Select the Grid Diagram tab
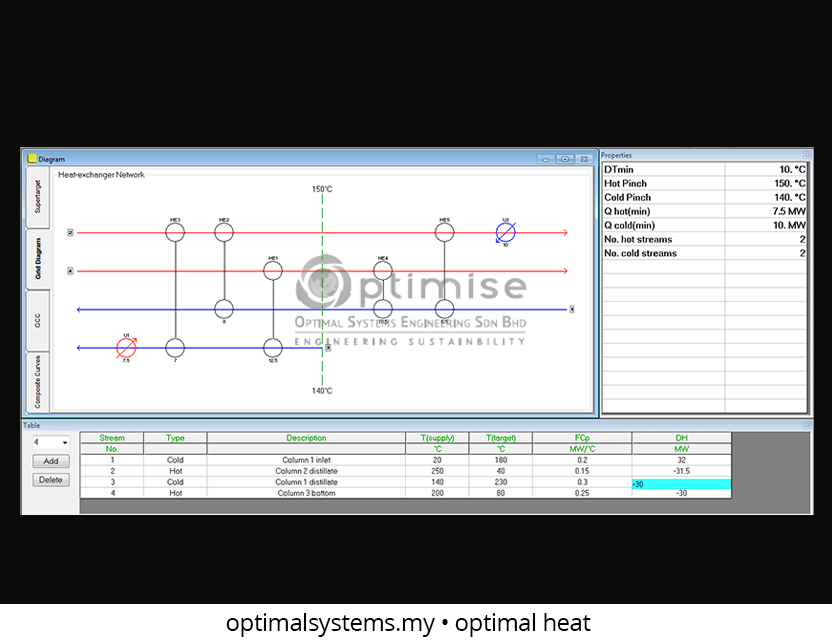832x643 pixels. 37,258
